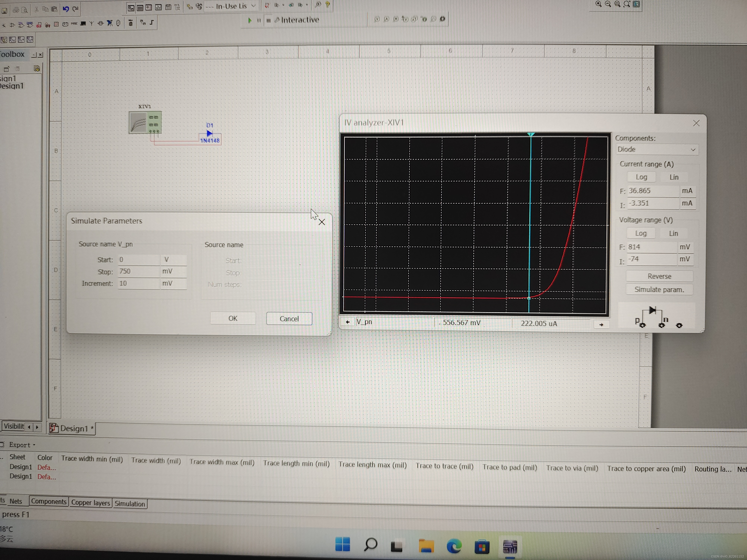Click the Zoom In magnifier
This screenshot has height=560, width=747.
pos(598,4)
